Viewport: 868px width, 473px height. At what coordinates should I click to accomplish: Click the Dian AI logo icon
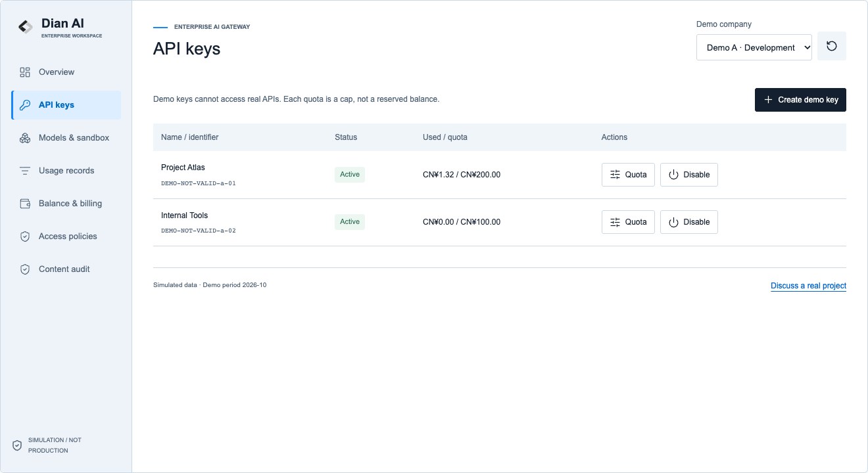[25, 27]
